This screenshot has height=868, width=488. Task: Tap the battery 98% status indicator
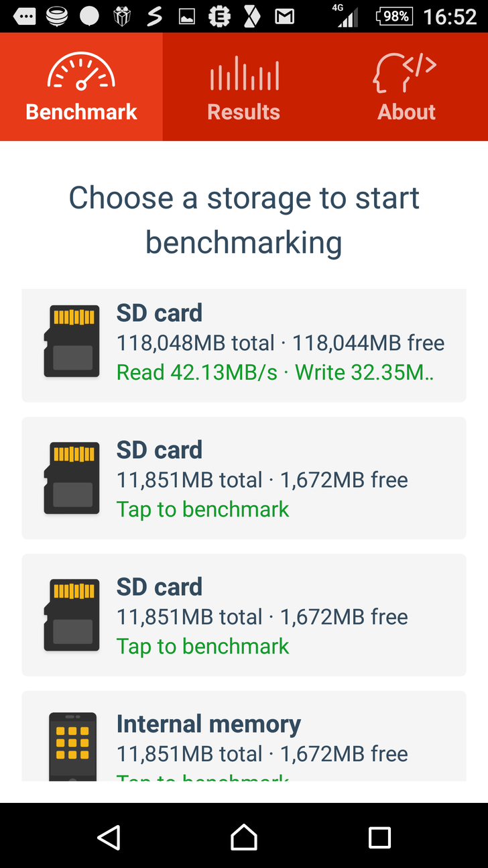(395, 16)
